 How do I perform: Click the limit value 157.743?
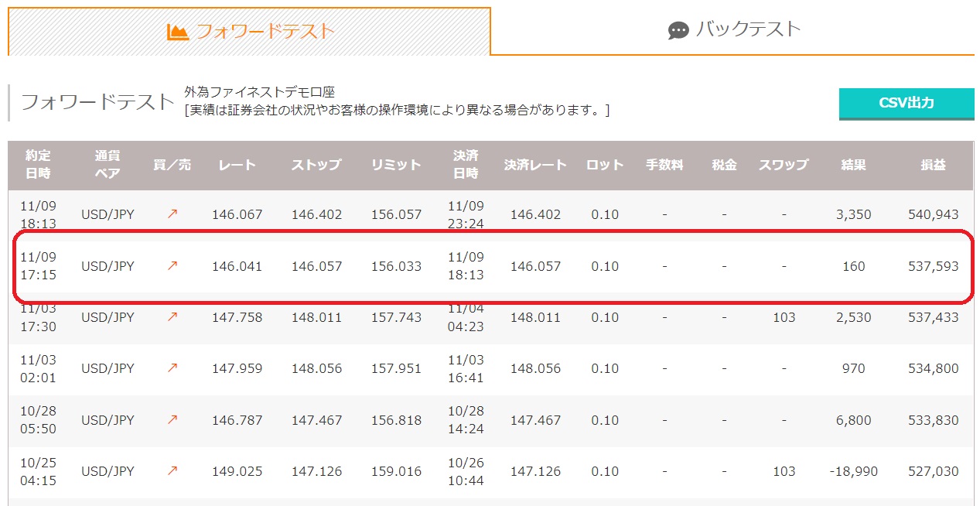pyautogui.click(x=396, y=317)
